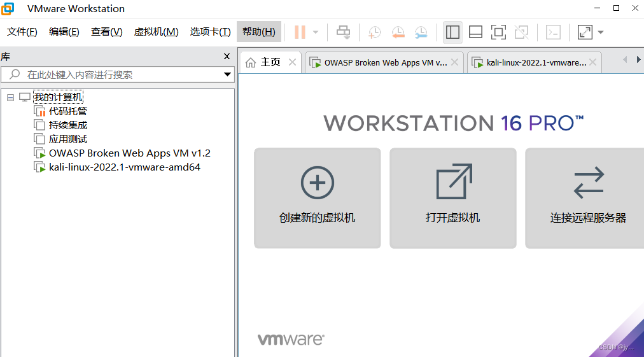
Task: Open the 虚拟机(M) menu
Action: tap(156, 32)
